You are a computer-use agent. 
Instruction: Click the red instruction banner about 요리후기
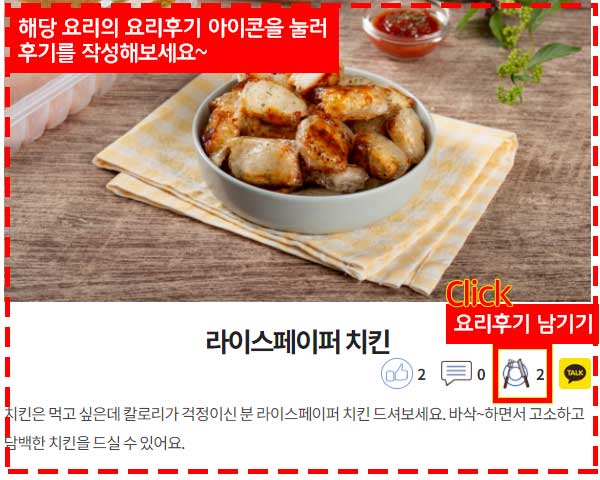tap(172, 39)
